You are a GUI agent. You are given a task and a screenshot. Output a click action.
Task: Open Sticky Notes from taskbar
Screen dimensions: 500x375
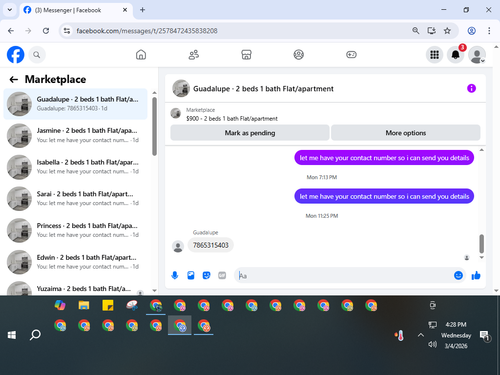pos(108,305)
